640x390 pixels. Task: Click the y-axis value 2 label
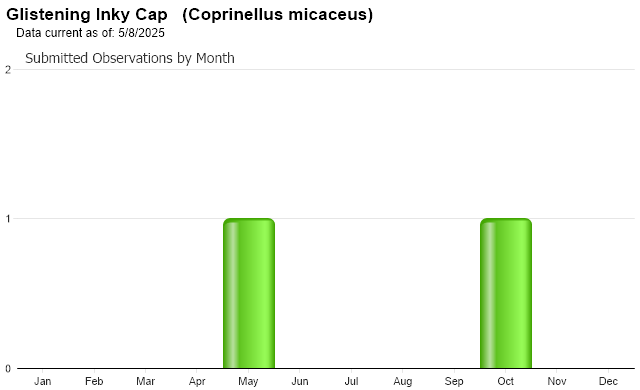8,70
